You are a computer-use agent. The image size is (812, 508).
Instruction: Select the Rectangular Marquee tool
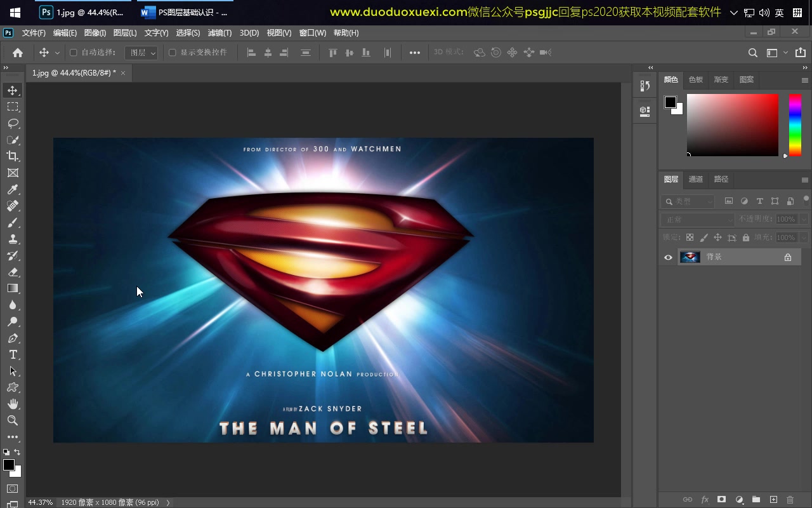13,107
